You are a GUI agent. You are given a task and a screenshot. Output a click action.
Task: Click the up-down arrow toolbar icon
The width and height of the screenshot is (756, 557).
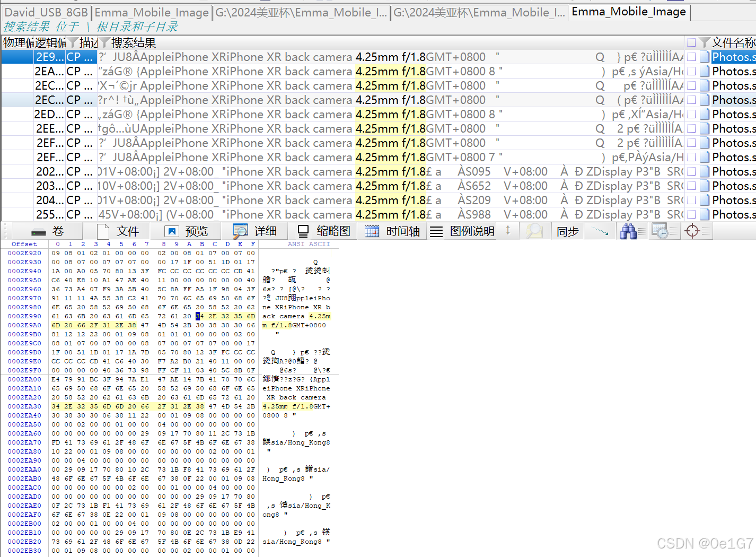[508, 230]
